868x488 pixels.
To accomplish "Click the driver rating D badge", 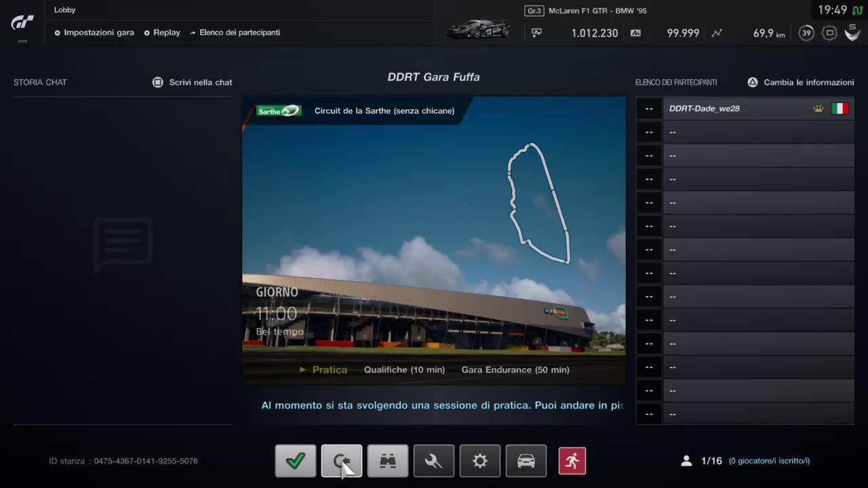I will [829, 33].
